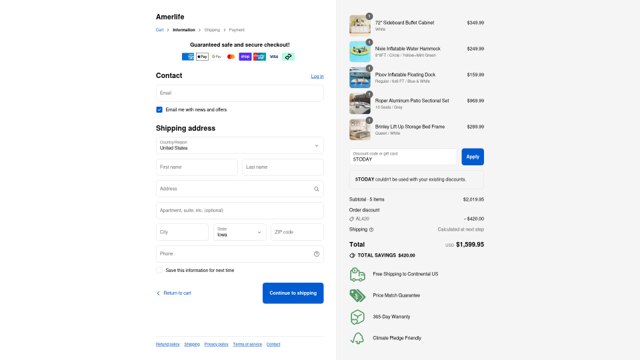This screenshot has width=640, height=360.
Task: Click the Shop Pay payment icon
Action: click(x=245, y=57)
